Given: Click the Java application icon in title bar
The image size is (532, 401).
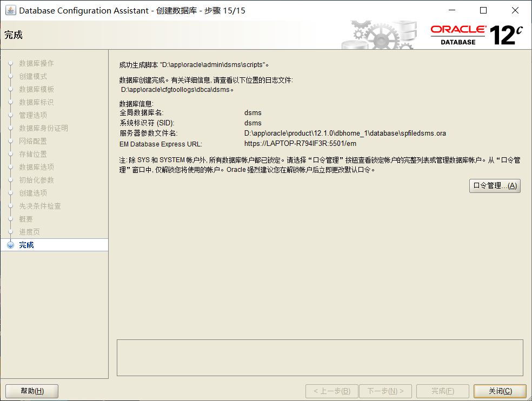Looking at the screenshot, I should [10, 10].
